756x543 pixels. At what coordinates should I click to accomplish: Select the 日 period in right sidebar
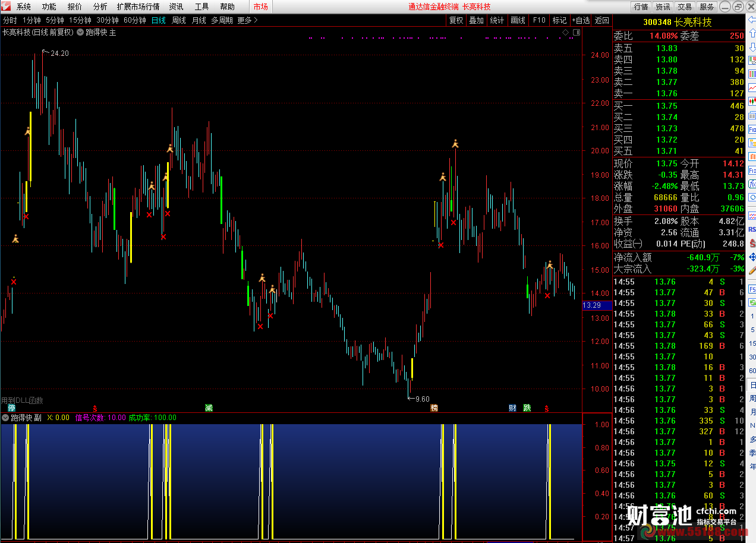(752, 385)
